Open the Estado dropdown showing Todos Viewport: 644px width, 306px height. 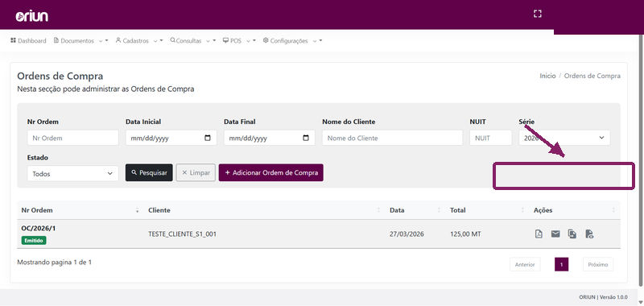72,173
